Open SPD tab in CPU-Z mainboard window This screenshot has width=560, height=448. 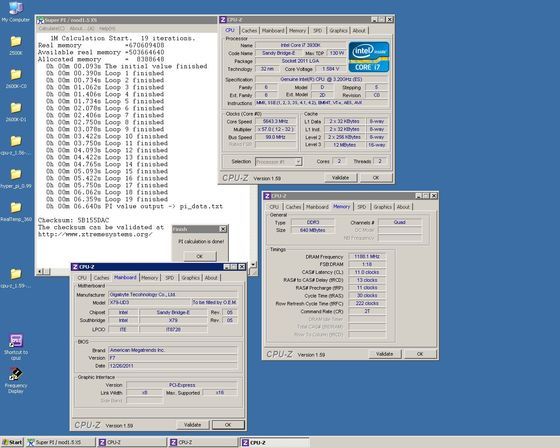170,278
